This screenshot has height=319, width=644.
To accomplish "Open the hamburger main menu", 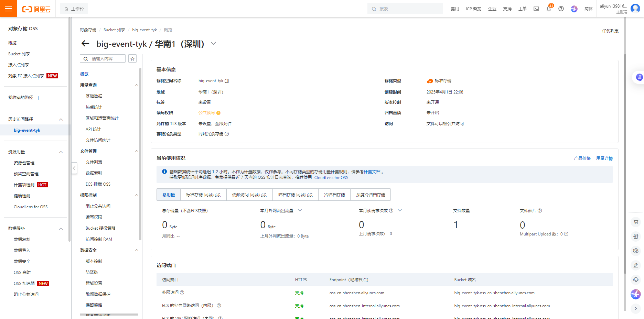I will tap(9, 9).
